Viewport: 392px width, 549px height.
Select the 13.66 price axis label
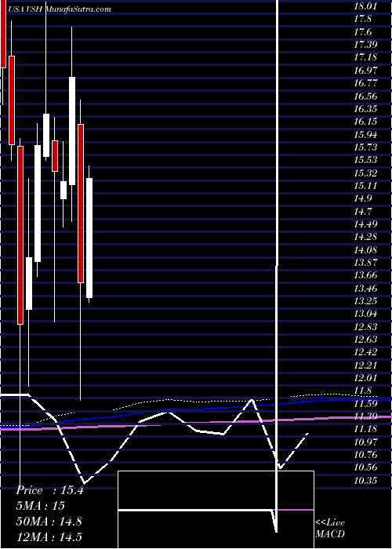[x=365, y=275]
